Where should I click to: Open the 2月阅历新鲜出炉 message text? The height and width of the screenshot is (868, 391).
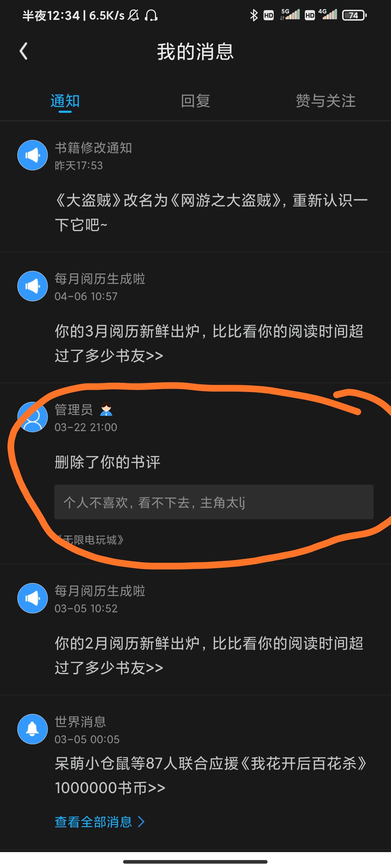[209, 655]
